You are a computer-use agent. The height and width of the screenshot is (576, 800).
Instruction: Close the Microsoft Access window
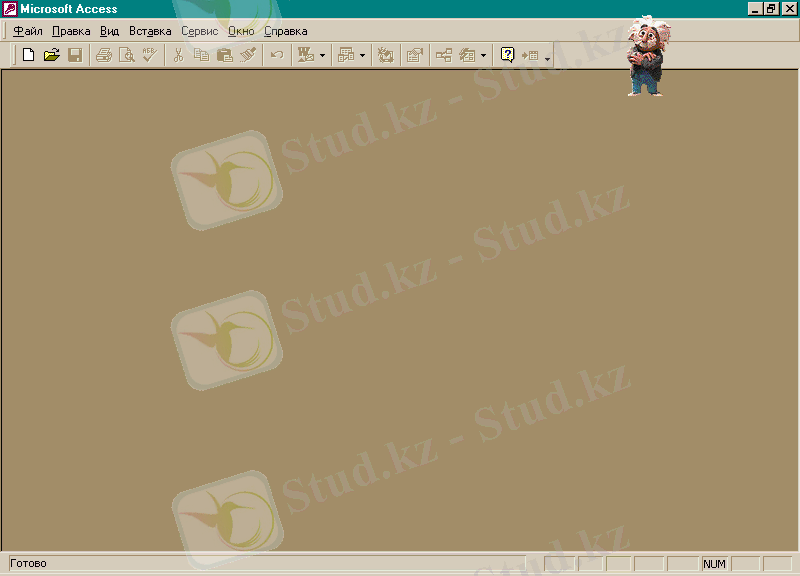(x=789, y=9)
